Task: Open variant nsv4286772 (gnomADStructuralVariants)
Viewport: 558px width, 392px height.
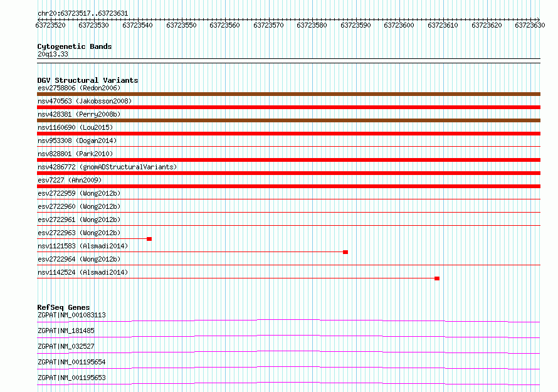Action: coord(107,167)
